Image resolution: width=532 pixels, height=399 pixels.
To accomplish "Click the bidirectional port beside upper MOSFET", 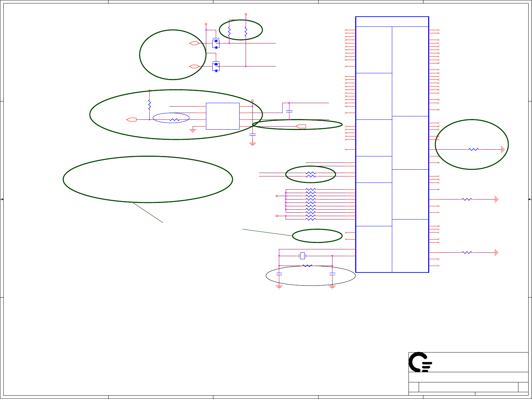I will coord(194,43).
